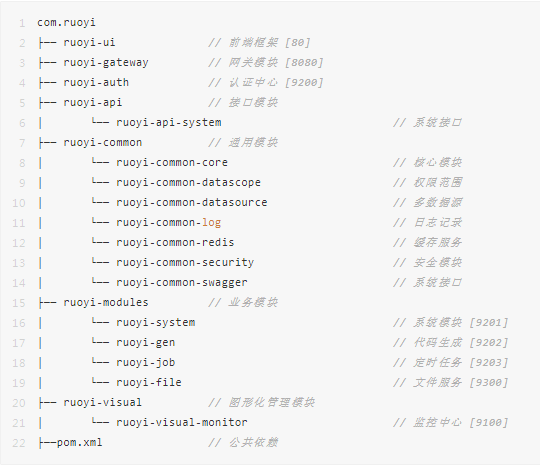Viewport: 540px width, 466px height.
Task: Click ruoyi-common-security text
Action: coord(185,262)
